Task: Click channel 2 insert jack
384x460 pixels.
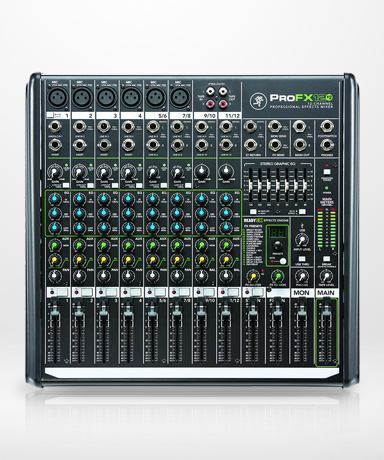Action: 79,145
